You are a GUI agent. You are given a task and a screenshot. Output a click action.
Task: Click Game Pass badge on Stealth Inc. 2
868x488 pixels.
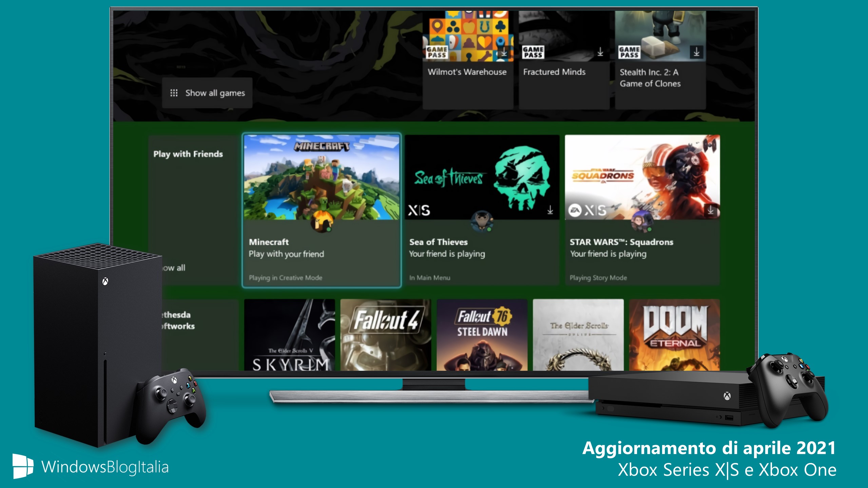[x=629, y=52]
